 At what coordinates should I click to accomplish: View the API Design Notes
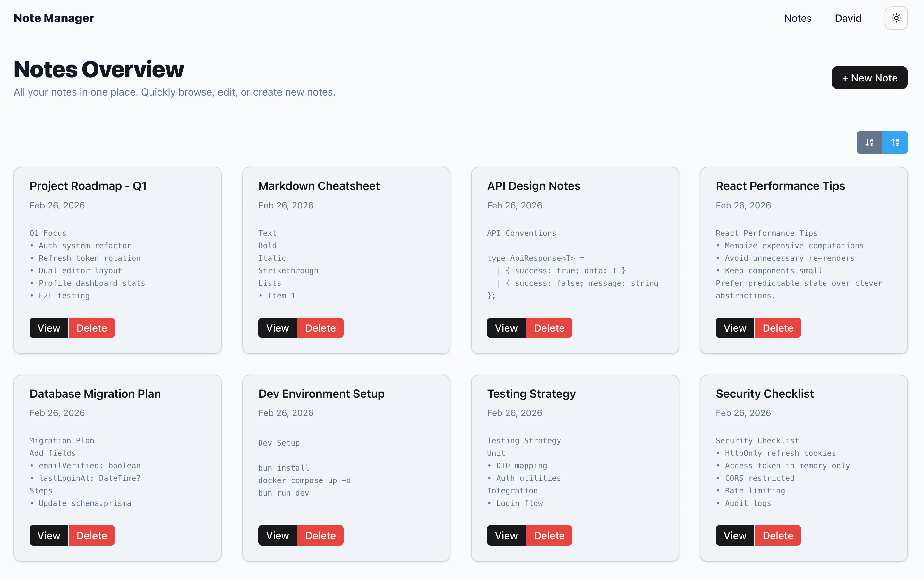point(506,327)
